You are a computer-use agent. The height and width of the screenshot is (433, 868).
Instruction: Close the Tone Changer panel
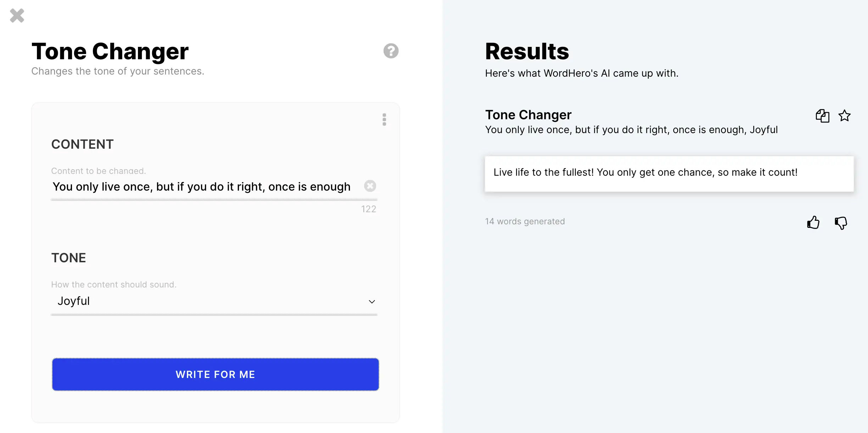coord(17,16)
